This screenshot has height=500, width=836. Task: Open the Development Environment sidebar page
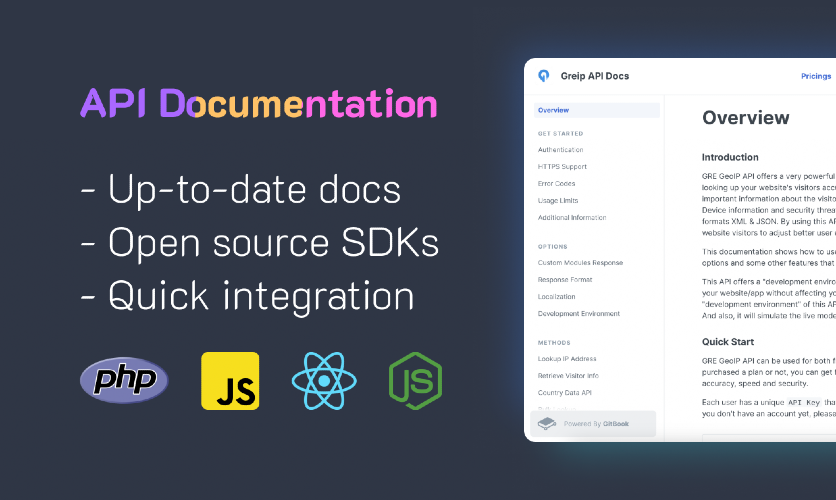578,314
